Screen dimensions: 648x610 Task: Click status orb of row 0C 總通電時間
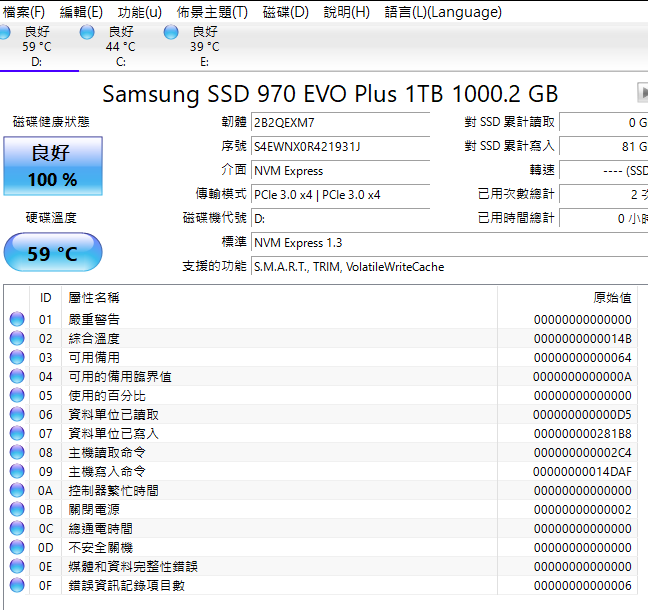(x=17, y=528)
